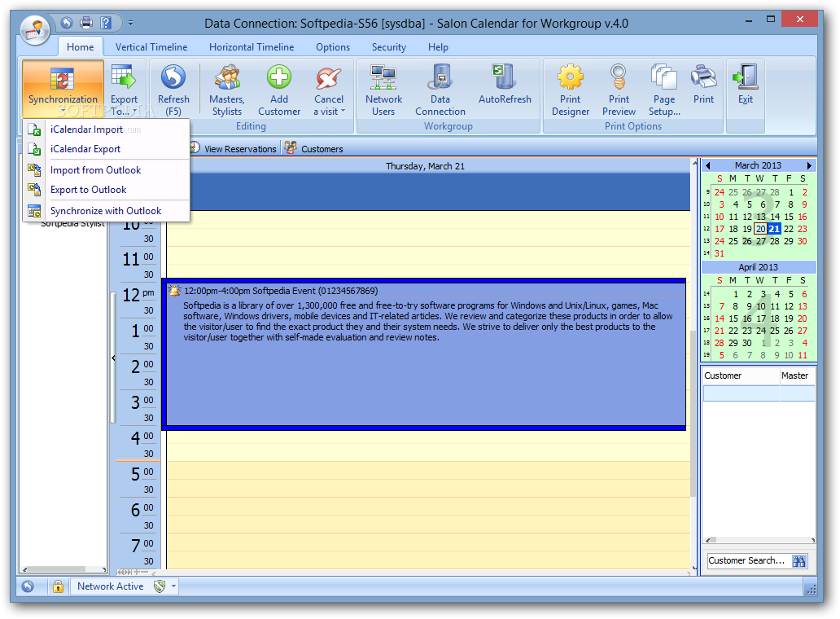Open the Horizontal Timeline tab
The image size is (840, 619).
pos(252,47)
